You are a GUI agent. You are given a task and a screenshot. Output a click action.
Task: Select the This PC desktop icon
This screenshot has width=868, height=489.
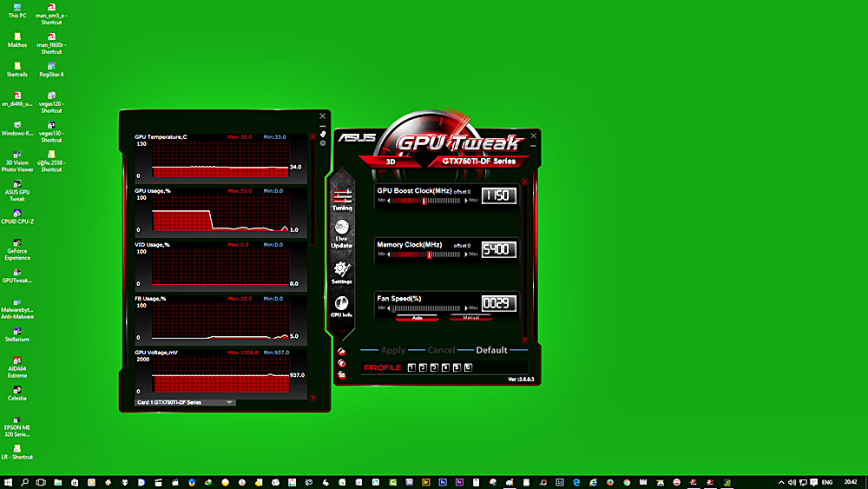pos(17,10)
